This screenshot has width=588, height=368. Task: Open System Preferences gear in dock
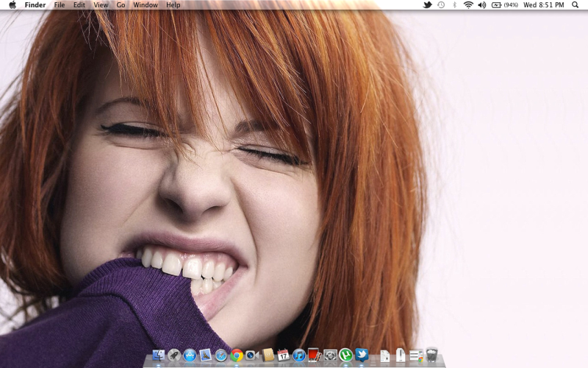click(x=330, y=355)
